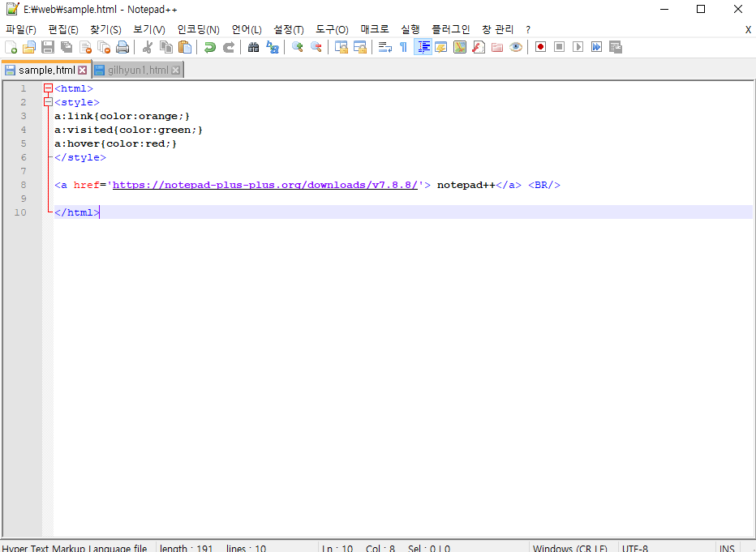Open the 창 관리 menu

(497, 30)
